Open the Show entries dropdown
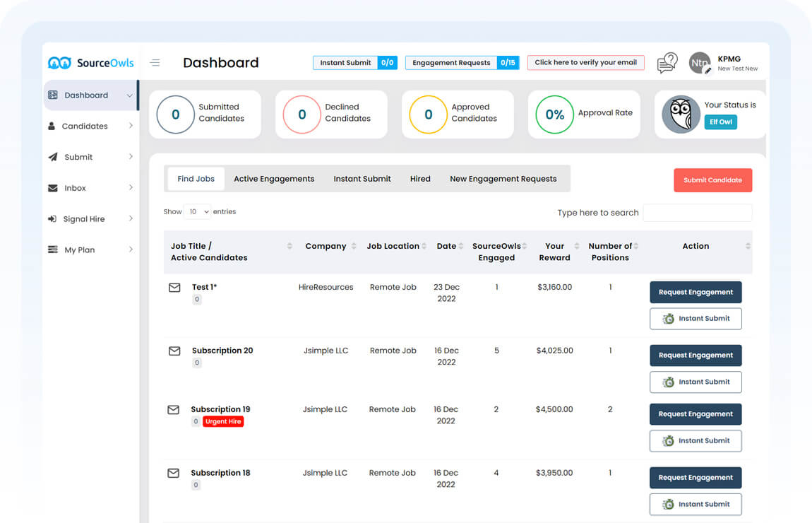The width and height of the screenshot is (812, 523). point(197,211)
